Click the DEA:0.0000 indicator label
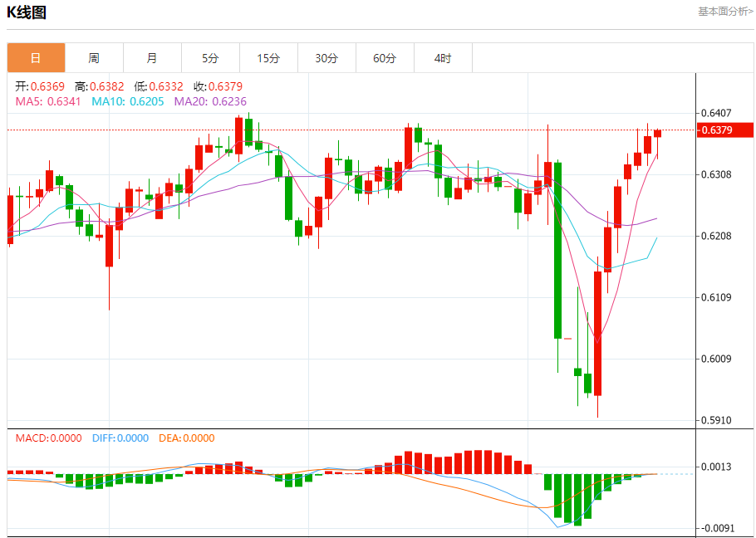 pyautogui.click(x=187, y=438)
